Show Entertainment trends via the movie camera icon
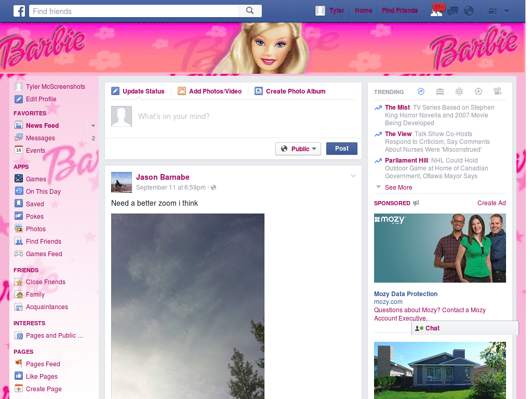Screen dimensions: 532x399 (497, 91)
